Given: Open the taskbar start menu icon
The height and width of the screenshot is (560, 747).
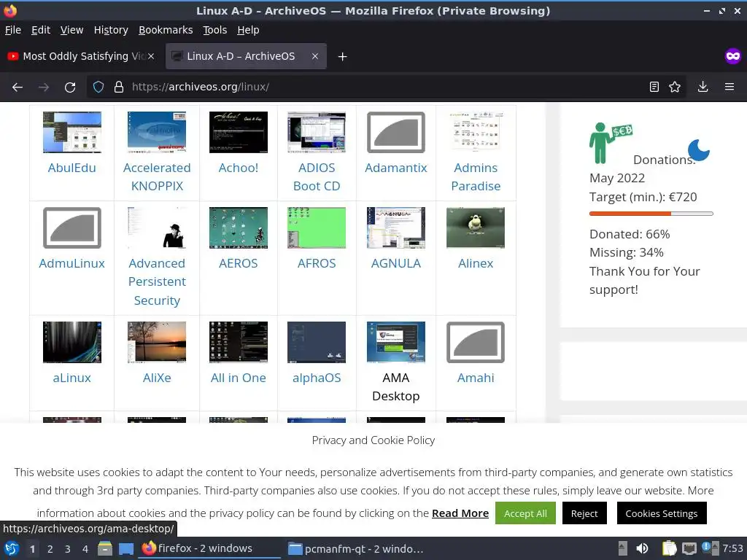Looking at the screenshot, I should pyautogui.click(x=12, y=548).
